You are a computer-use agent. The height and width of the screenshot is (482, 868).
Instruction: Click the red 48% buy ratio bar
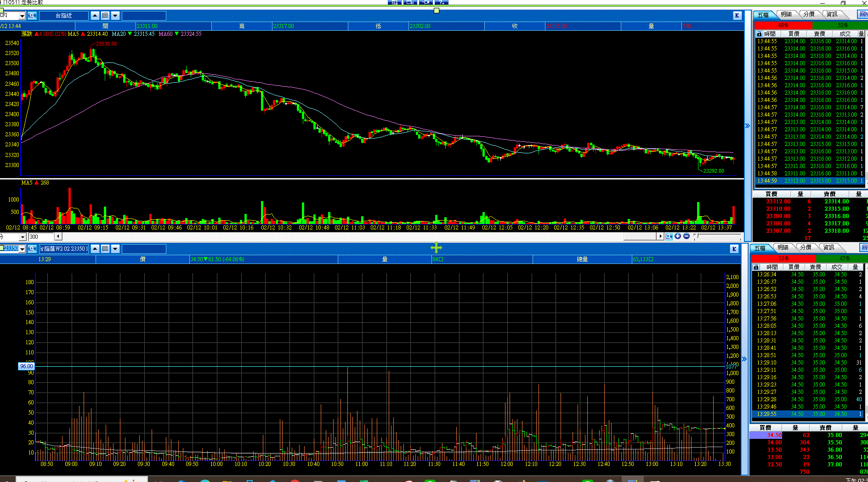783,25
